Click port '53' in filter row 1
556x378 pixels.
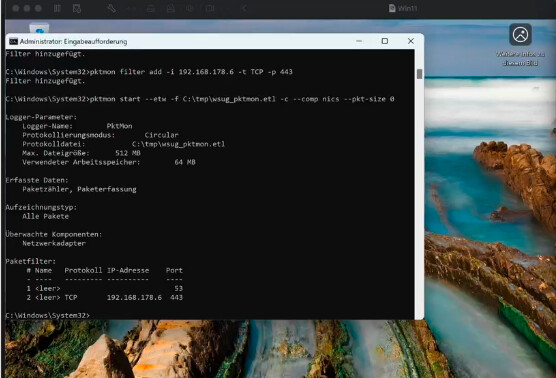pyautogui.click(x=178, y=288)
